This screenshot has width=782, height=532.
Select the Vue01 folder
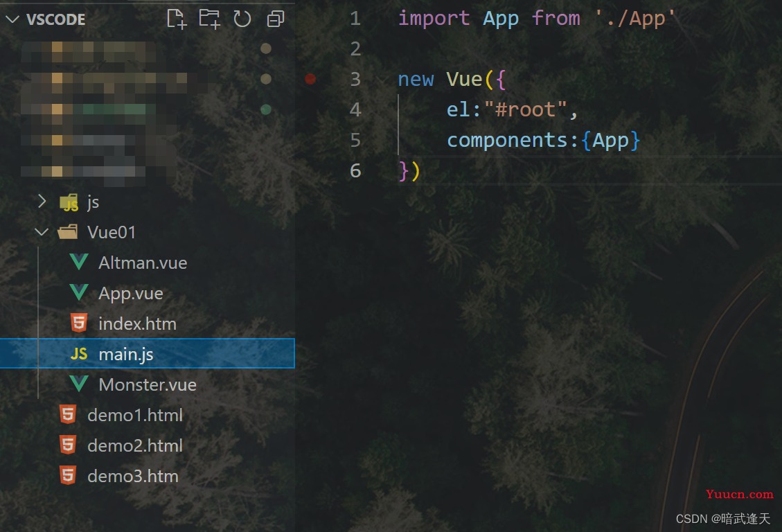click(x=112, y=232)
